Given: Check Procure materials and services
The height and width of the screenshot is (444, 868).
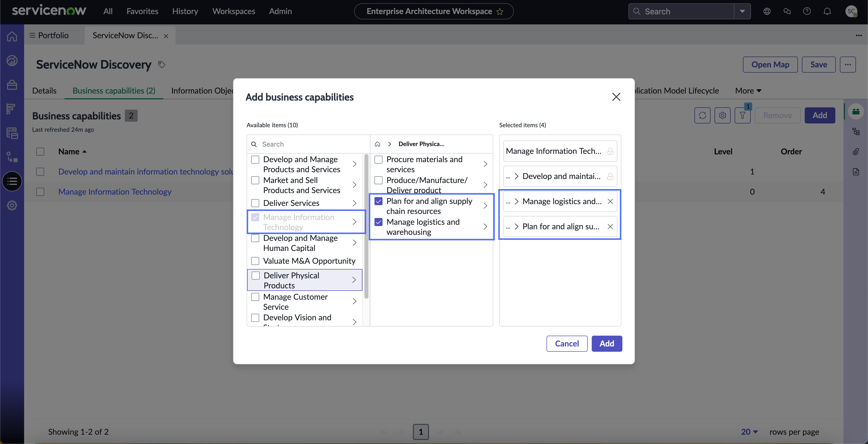Looking at the screenshot, I should coord(378,159).
